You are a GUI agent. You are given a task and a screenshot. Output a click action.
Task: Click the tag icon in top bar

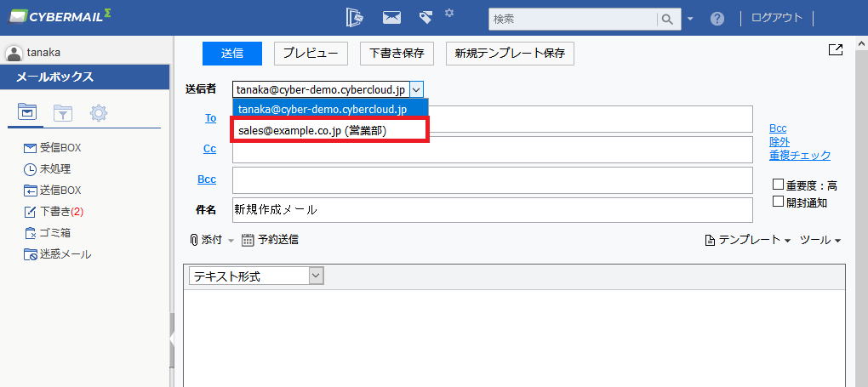425,18
